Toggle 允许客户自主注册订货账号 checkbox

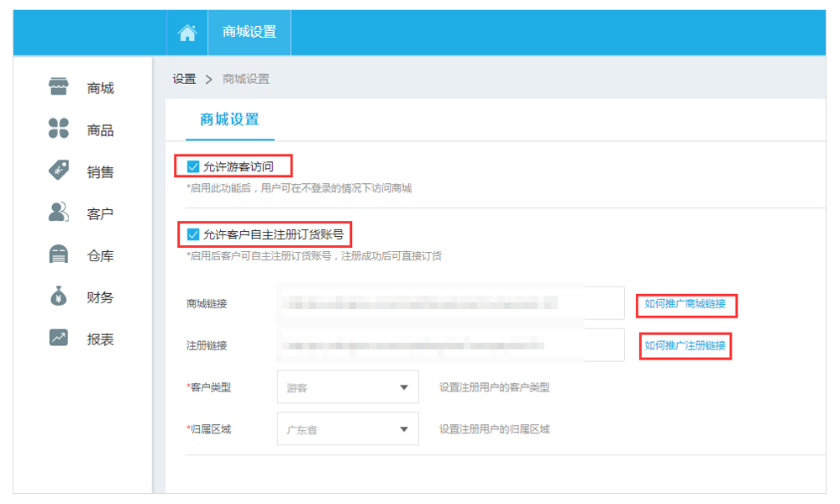tap(194, 234)
